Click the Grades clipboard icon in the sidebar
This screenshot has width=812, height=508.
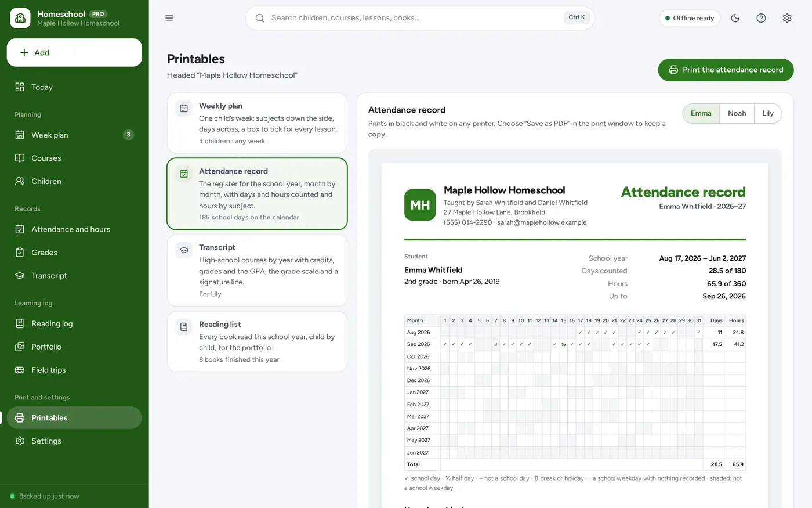point(20,253)
